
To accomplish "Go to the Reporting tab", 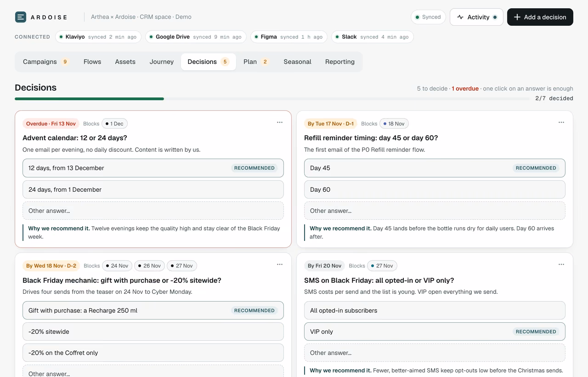I will pos(340,62).
